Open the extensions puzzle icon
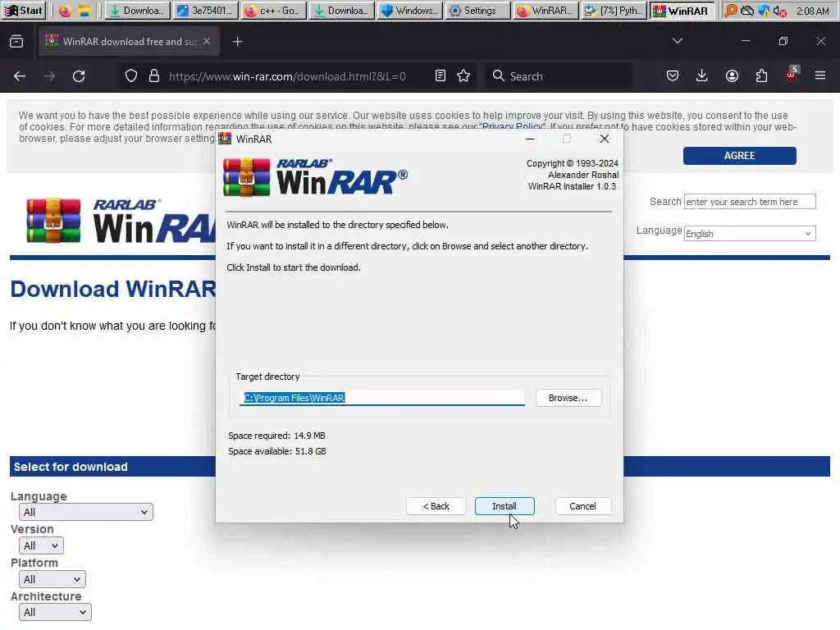 761,76
